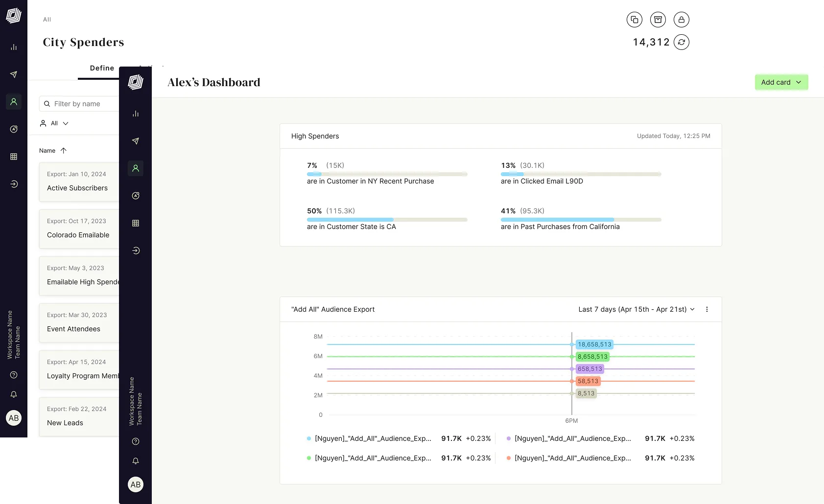824x504 pixels.
Task: Open the three-dot menu on Audience Export card
Action: point(706,309)
